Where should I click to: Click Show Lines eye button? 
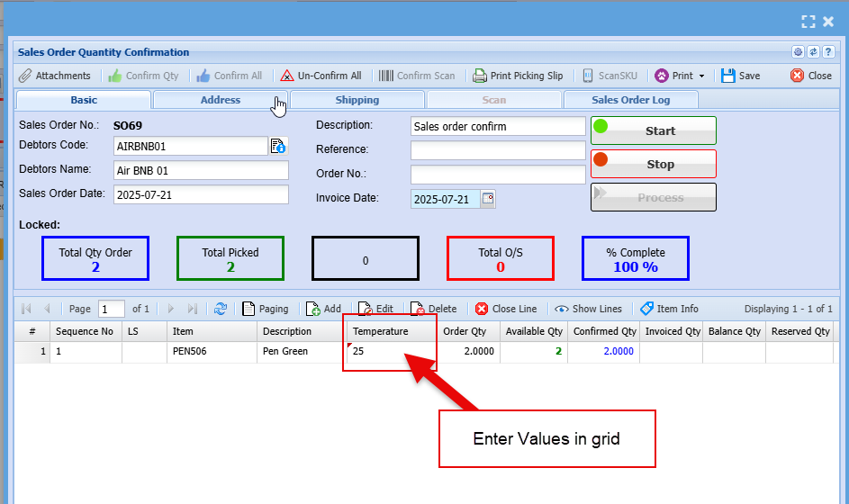588,309
